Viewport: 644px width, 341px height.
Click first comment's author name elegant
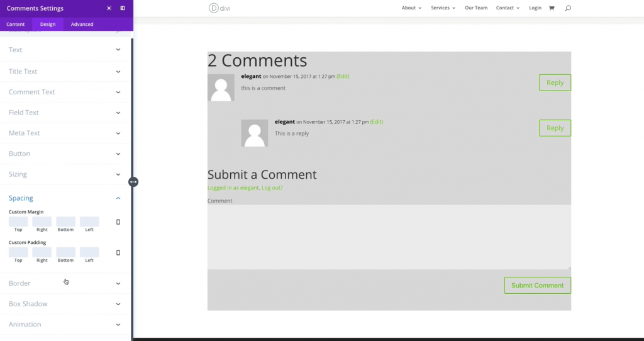pyautogui.click(x=251, y=76)
